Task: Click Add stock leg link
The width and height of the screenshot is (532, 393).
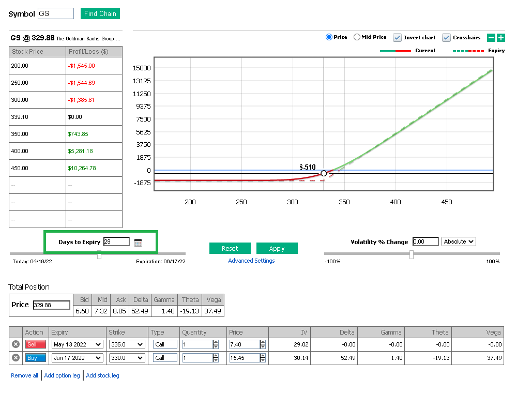Action: coord(102,375)
